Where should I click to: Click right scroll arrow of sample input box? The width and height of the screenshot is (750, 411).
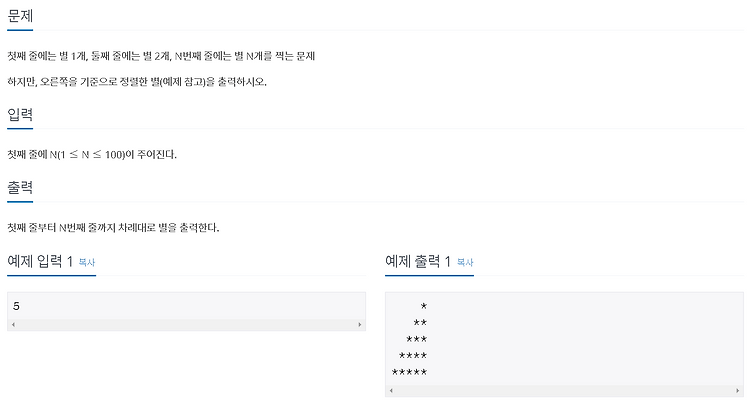pos(360,324)
